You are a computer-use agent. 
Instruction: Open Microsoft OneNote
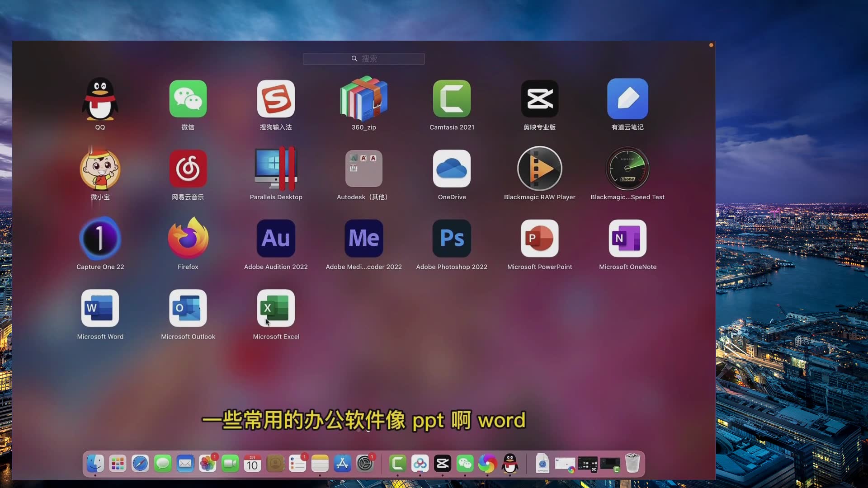pyautogui.click(x=627, y=238)
